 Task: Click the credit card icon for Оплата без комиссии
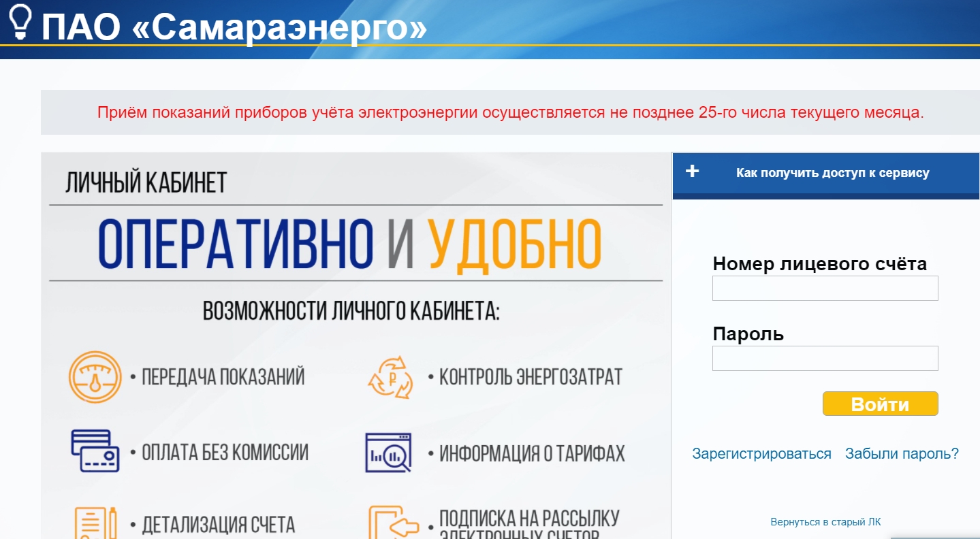click(x=95, y=451)
